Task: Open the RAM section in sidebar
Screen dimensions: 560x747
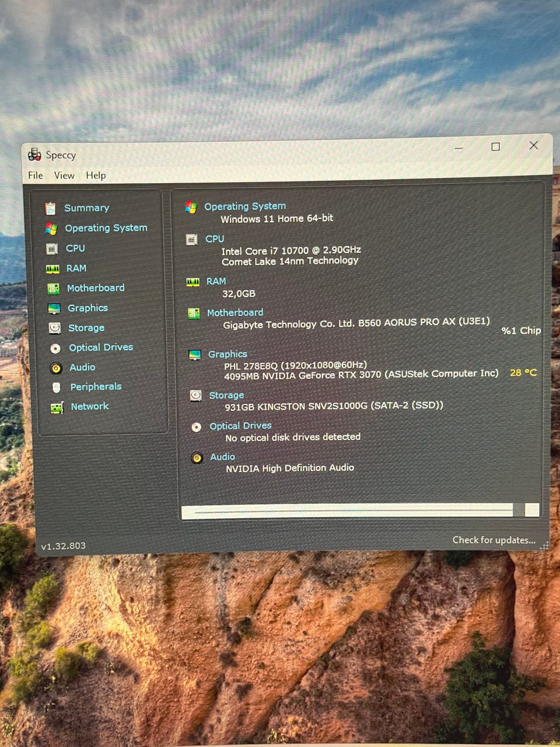Action: (x=76, y=268)
